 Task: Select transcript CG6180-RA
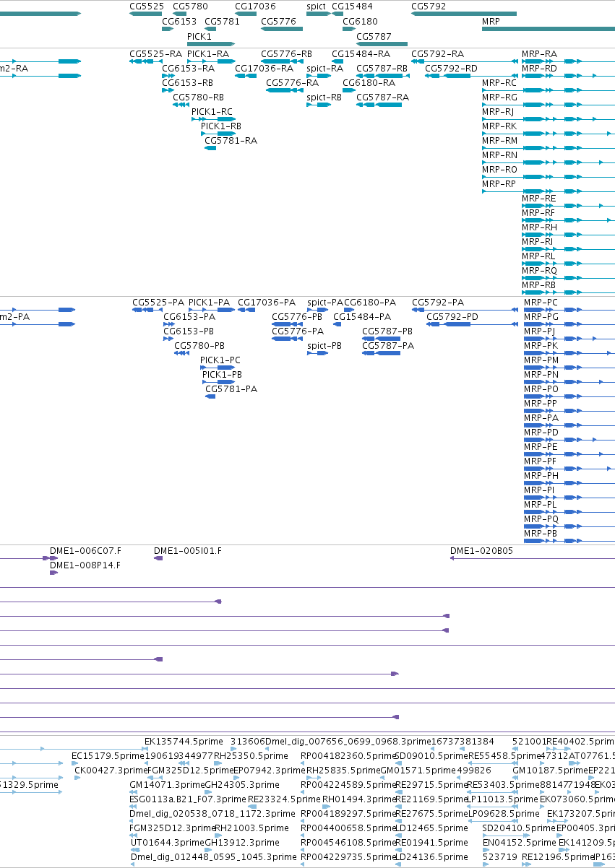(x=369, y=82)
